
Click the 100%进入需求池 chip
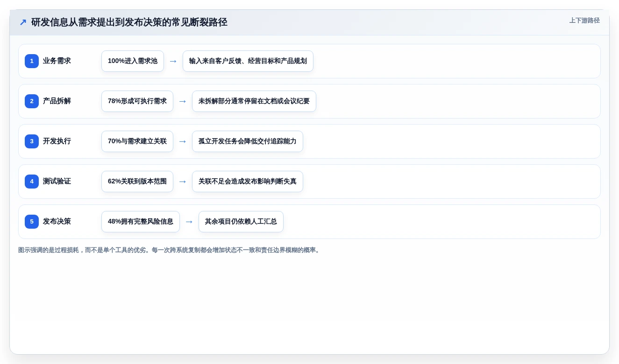tap(133, 61)
